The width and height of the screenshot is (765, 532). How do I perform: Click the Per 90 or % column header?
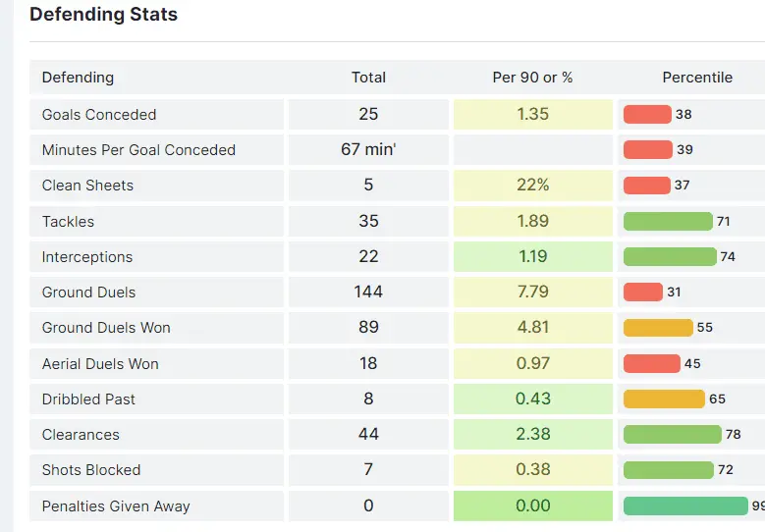click(x=532, y=78)
